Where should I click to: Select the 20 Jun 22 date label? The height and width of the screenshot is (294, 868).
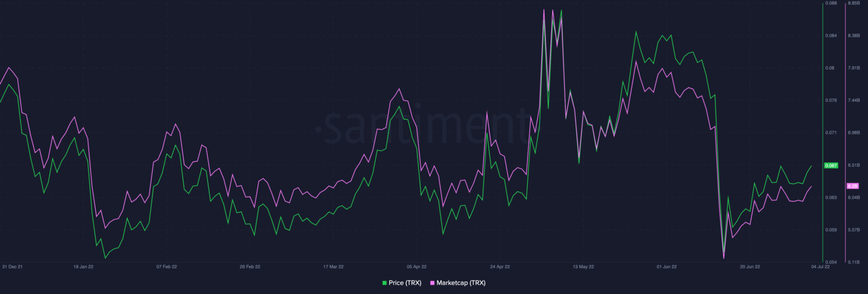point(750,266)
